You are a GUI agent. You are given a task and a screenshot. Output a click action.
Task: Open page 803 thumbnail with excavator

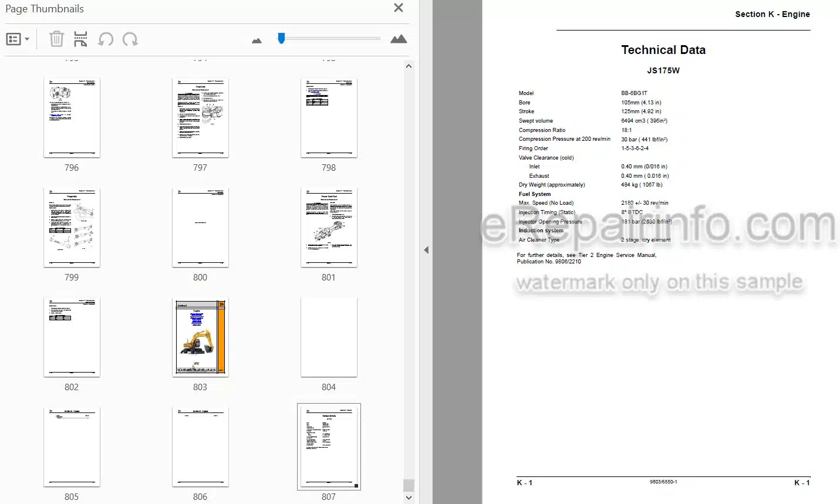tap(200, 337)
